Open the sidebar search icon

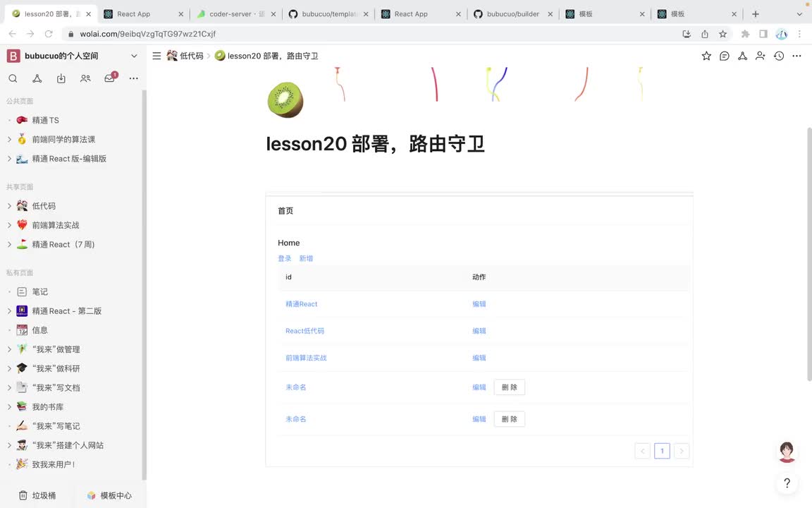coord(13,78)
